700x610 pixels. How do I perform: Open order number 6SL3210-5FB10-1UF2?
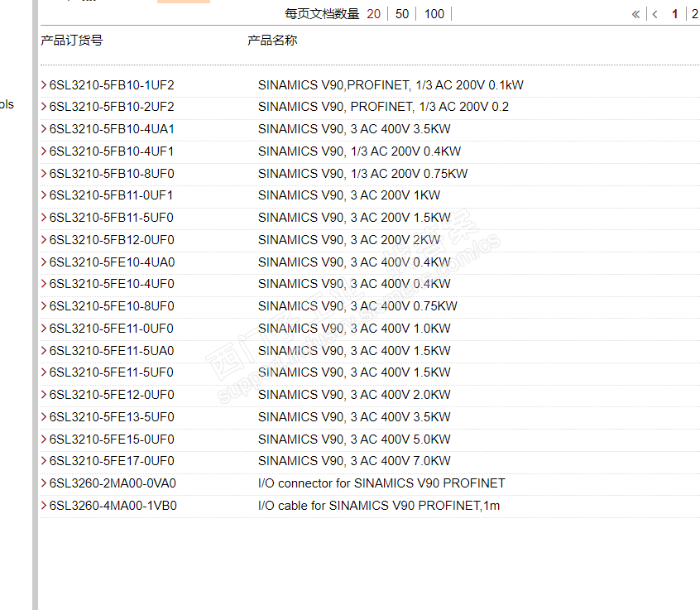[112, 85]
